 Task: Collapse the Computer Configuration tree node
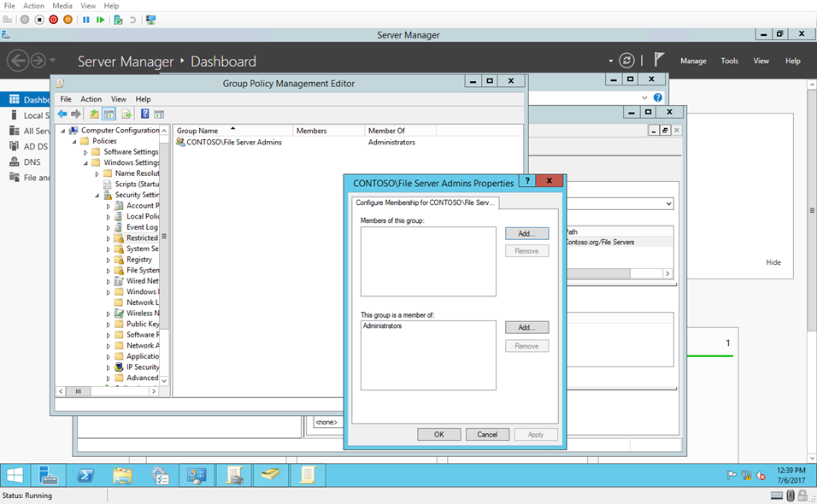(x=63, y=131)
